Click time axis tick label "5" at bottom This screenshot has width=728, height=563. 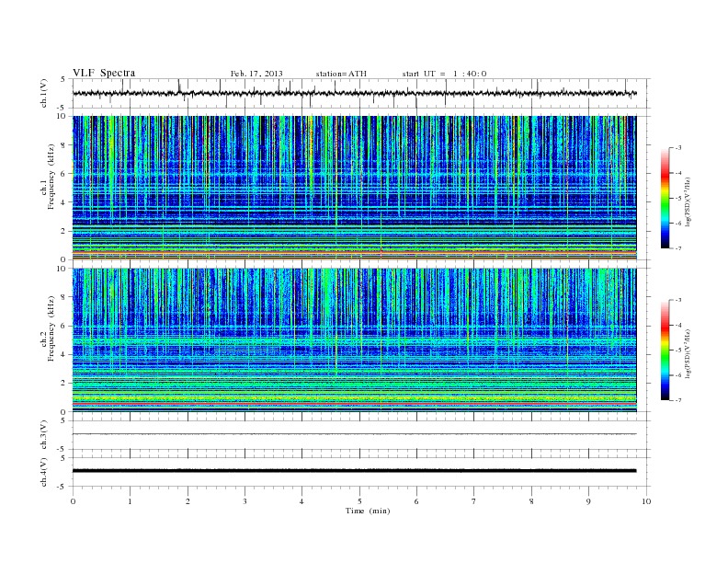click(359, 501)
